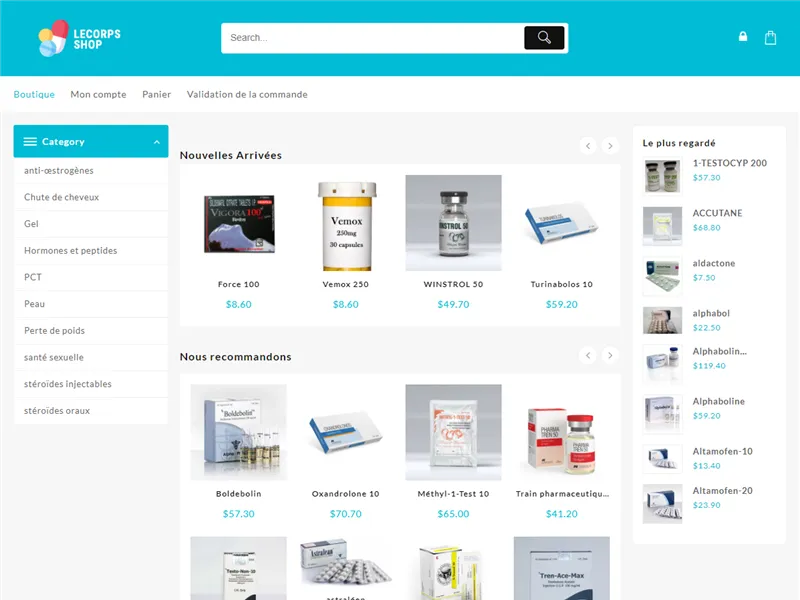Advance the Nouvelles Arrivées carousel with right arrow

tap(610, 146)
